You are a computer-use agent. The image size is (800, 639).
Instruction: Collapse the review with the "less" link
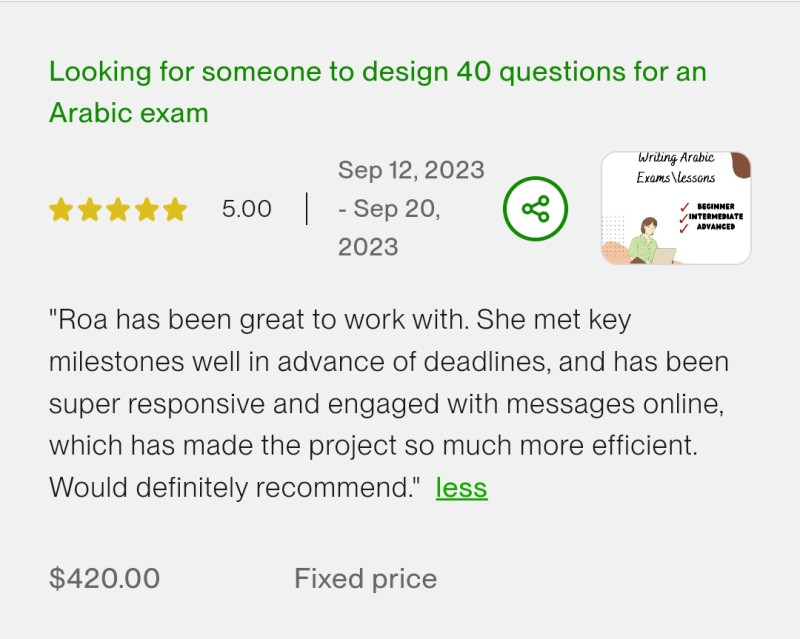tap(461, 488)
